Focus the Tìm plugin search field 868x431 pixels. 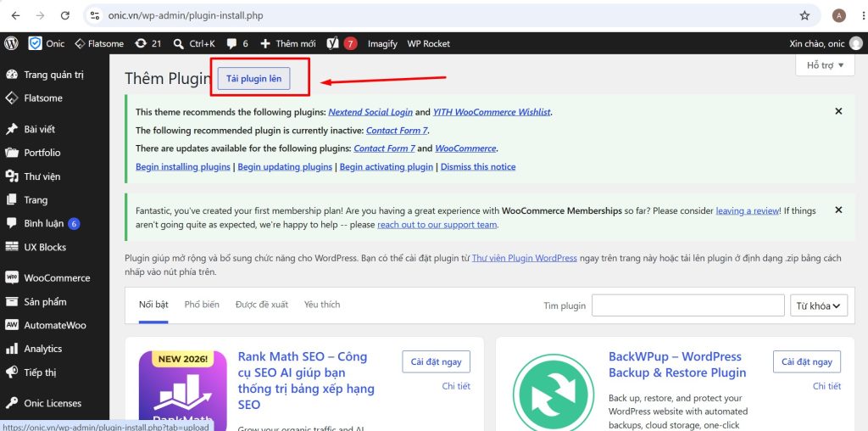pyautogui.click(x=688, y=305)
